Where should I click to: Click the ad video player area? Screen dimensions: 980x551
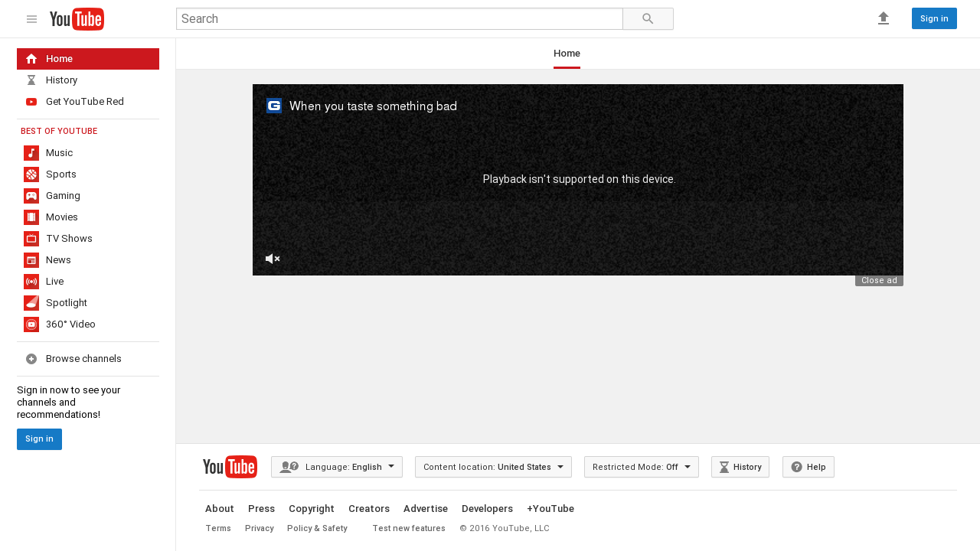578,180
